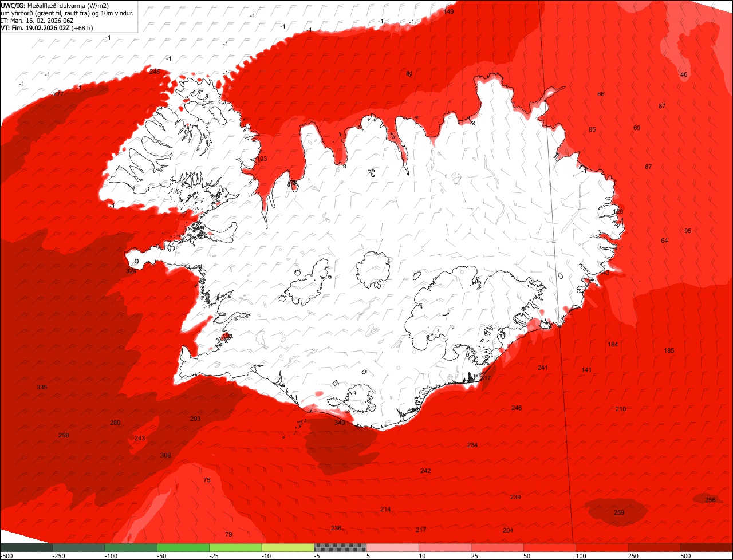Click the map value '239'

click(x=515, y=498)
